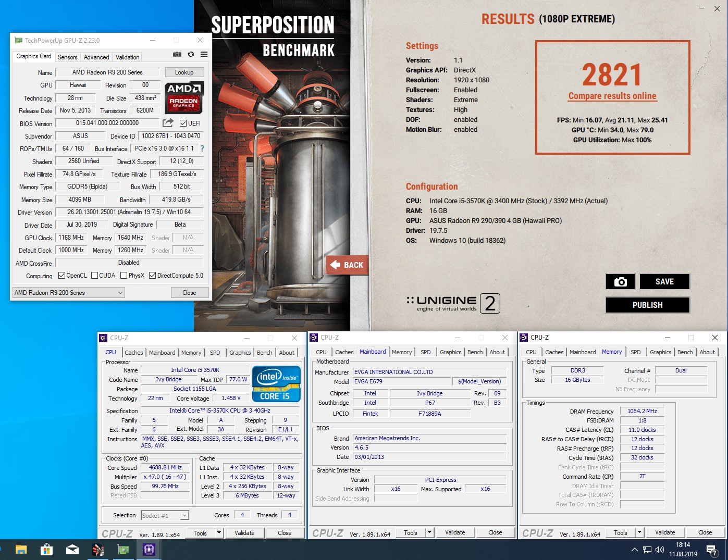This screenshot has height=560, width=728.
Task: Toggle the UEFI checkbox
Action: coord(183,123)
